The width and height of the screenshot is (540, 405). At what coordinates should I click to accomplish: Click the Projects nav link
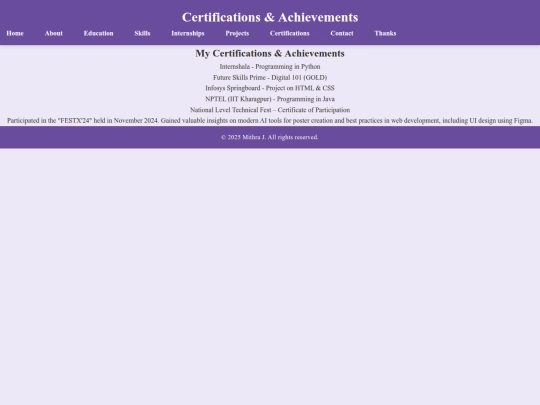pos(237,33)
